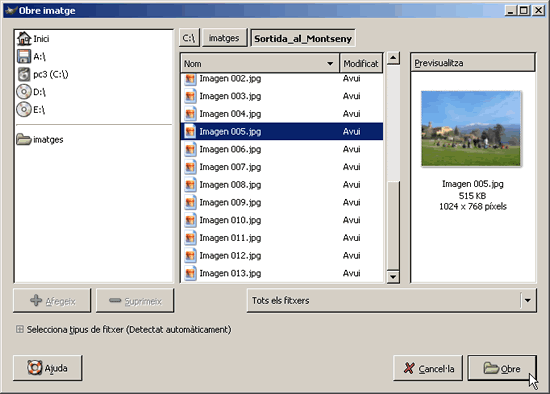Click the landscape preview thumbnail
Image resolution: width=550 pixels, height=394 pixels.
coord(471,128)
